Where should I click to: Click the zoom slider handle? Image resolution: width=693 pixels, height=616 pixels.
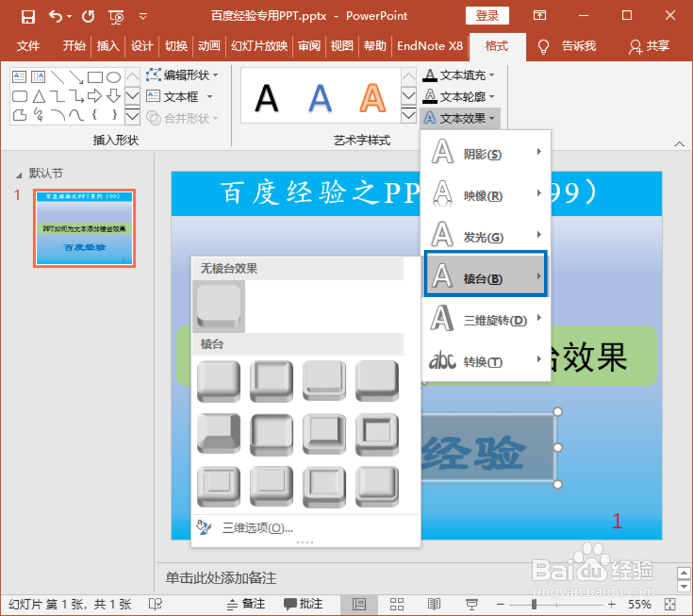click(x=534, y=604)
